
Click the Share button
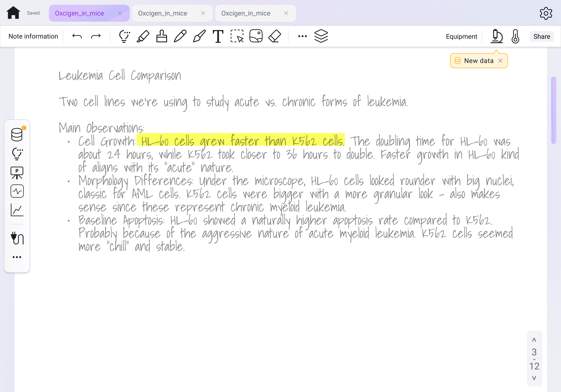pyautogui.click(x=542, y=36)
